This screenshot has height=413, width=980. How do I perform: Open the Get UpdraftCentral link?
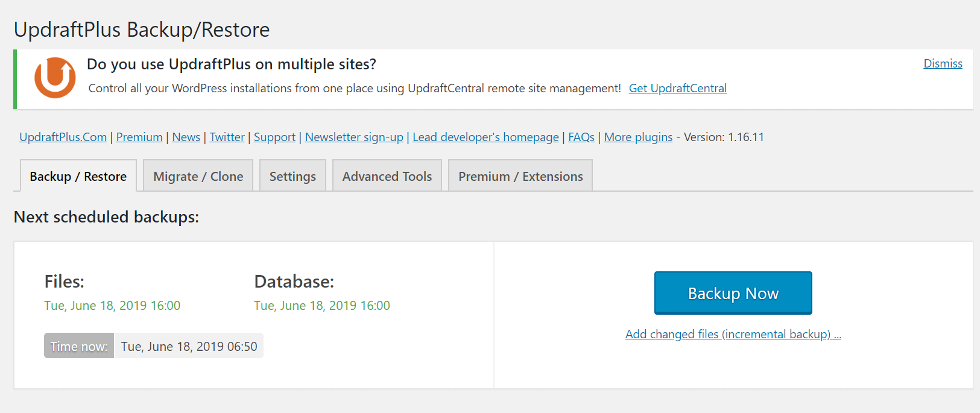click(677, 88)
